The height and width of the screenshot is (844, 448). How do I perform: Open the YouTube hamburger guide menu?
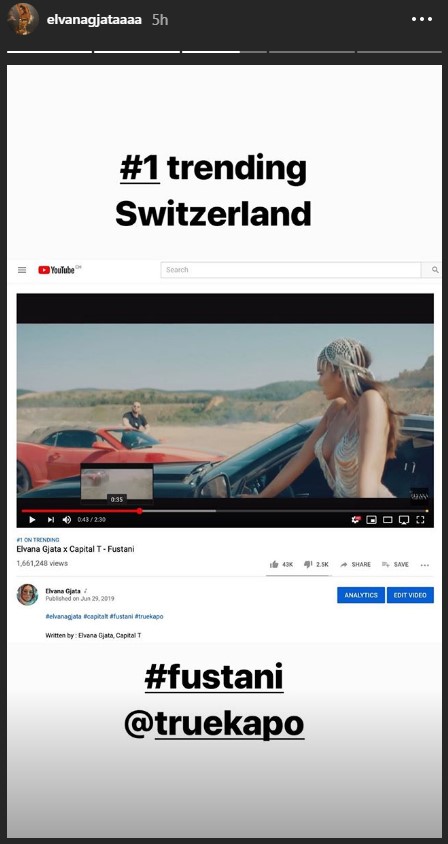pos(22,270)
